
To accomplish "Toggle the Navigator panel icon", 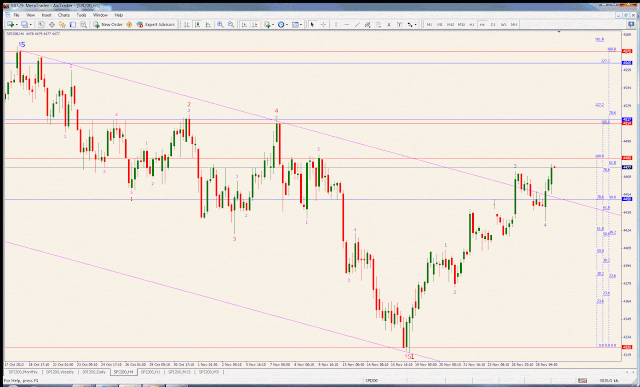I will click(x=62, y=24).
